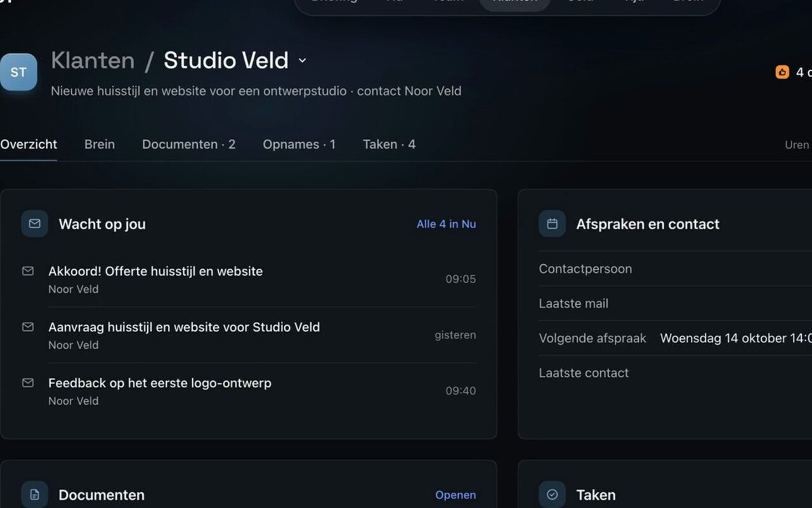Click the gisteren timestamp of Aanvraag mail

[455, 335]
